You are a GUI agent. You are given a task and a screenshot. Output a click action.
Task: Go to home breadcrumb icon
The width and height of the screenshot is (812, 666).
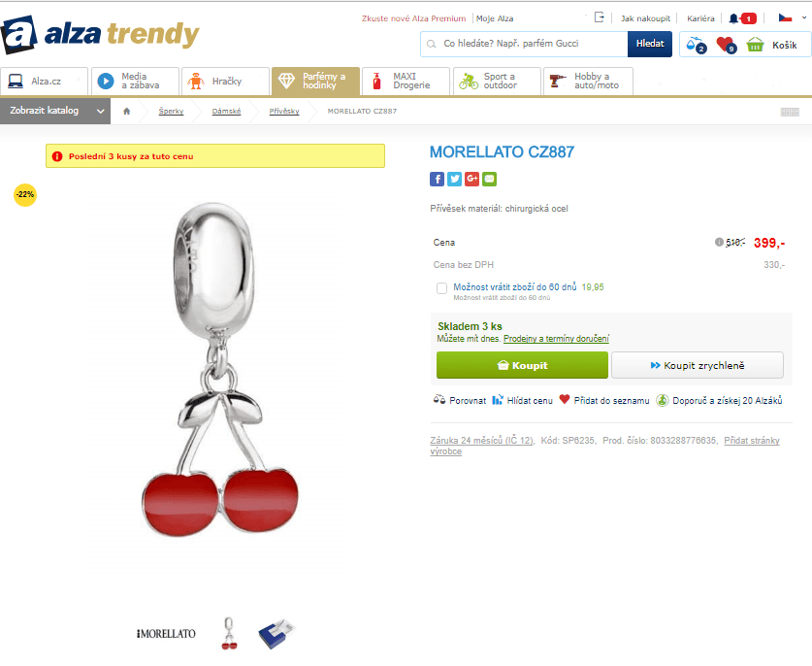[127, 111]
